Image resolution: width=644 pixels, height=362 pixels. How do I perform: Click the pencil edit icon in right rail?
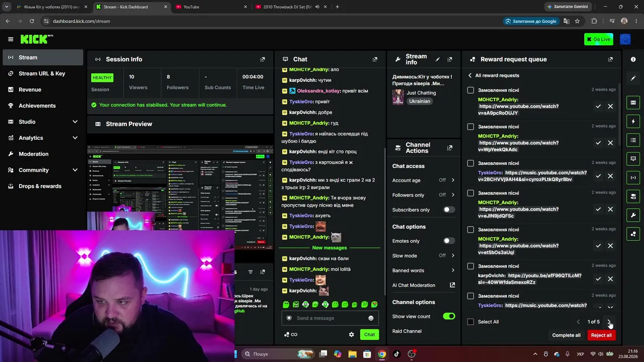pyautogui.click(x=633, y=78)
